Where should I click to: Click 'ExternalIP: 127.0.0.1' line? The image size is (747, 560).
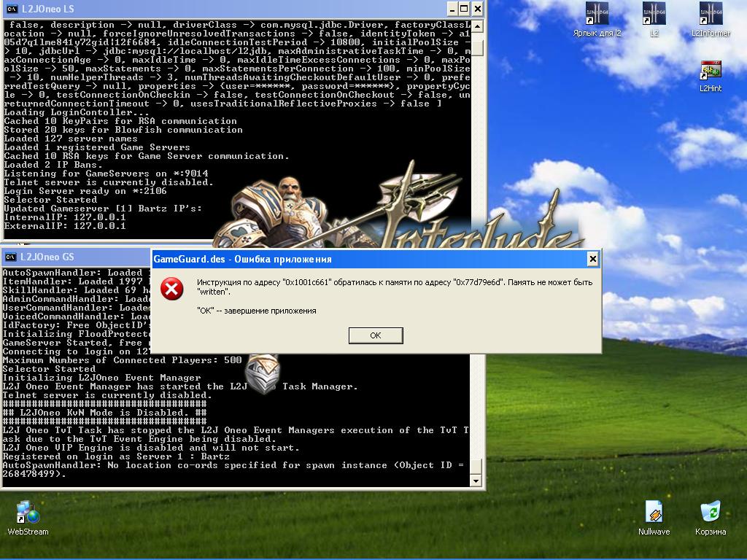(x=65, y=226)
